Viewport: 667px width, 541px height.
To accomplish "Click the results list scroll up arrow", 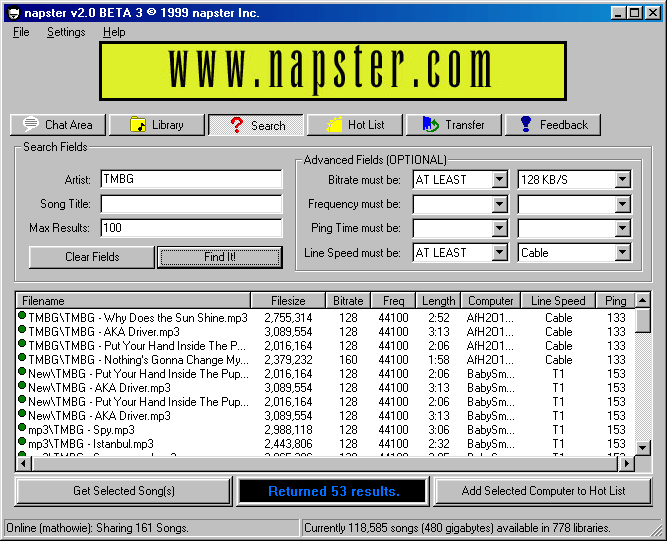I will click(642, 300).
